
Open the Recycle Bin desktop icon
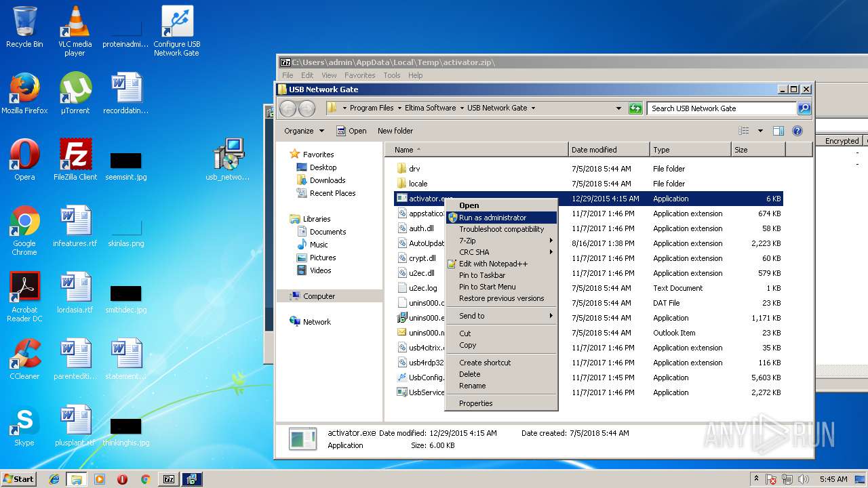coord(24,27)
